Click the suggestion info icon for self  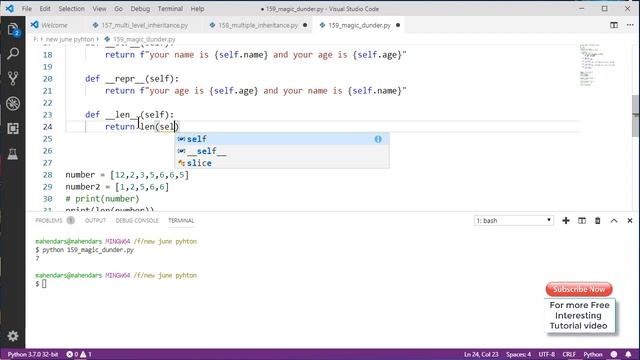[378, 139]
